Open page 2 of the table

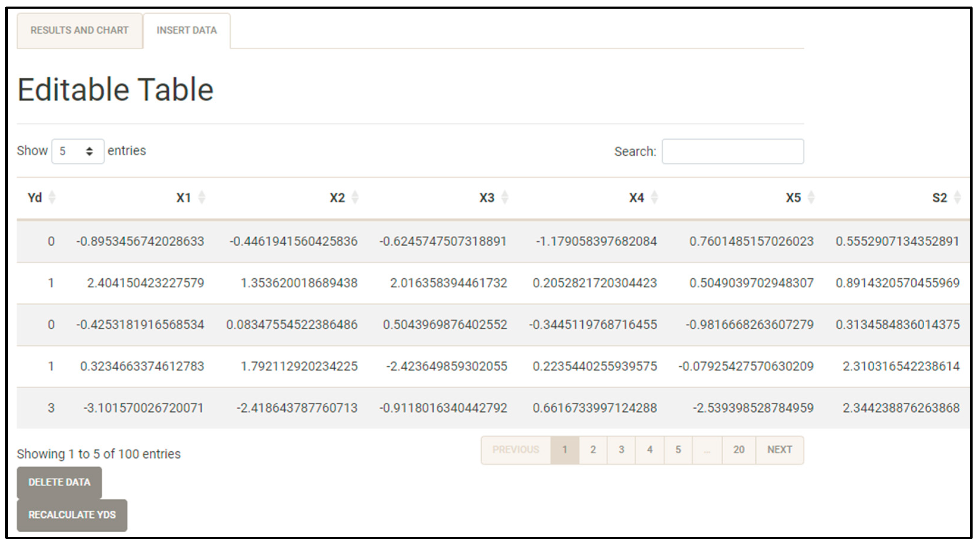(593, 450)
